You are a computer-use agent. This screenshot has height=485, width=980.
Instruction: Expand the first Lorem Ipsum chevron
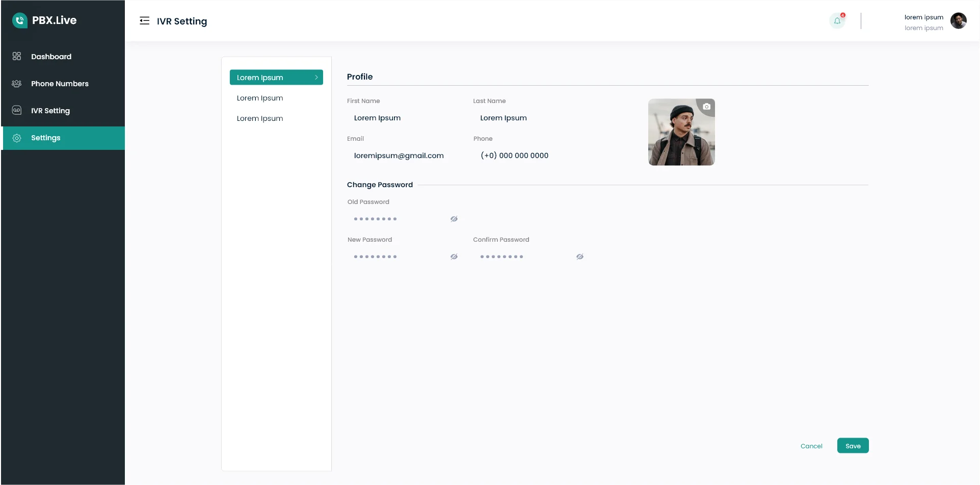tap(316, 78)
